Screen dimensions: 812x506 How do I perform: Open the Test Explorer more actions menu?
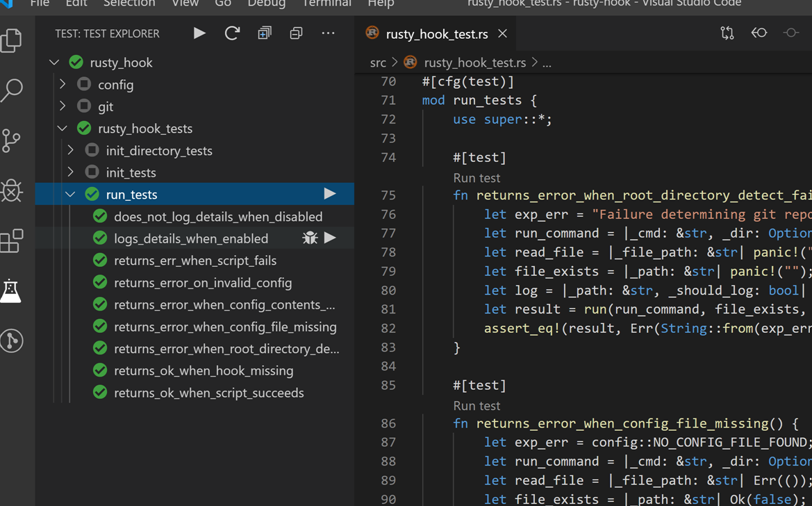point(328,33)
